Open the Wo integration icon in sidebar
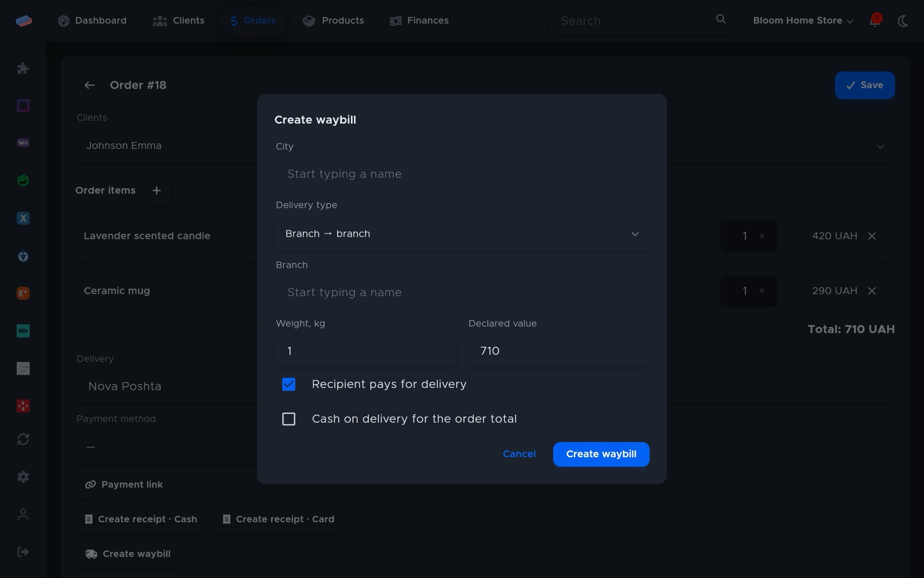This screenshot has height=578, width=924. click(x=23, y=143)
